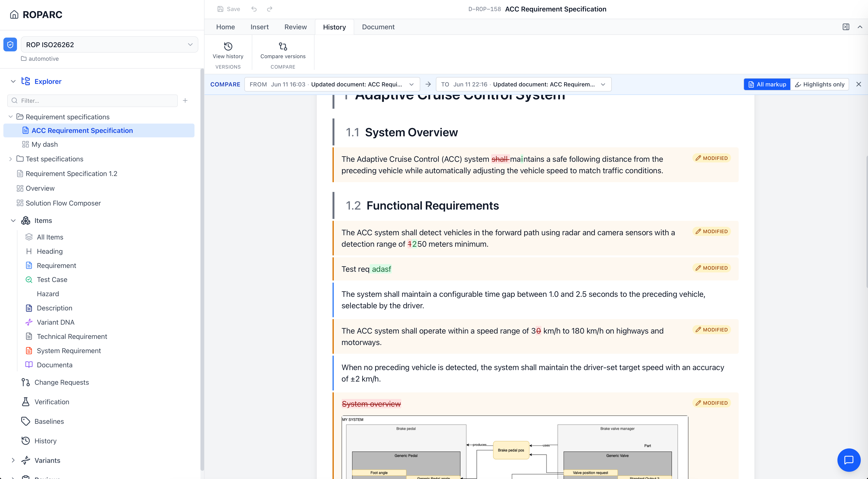Select Hazard item type

[x=48, y=294]
